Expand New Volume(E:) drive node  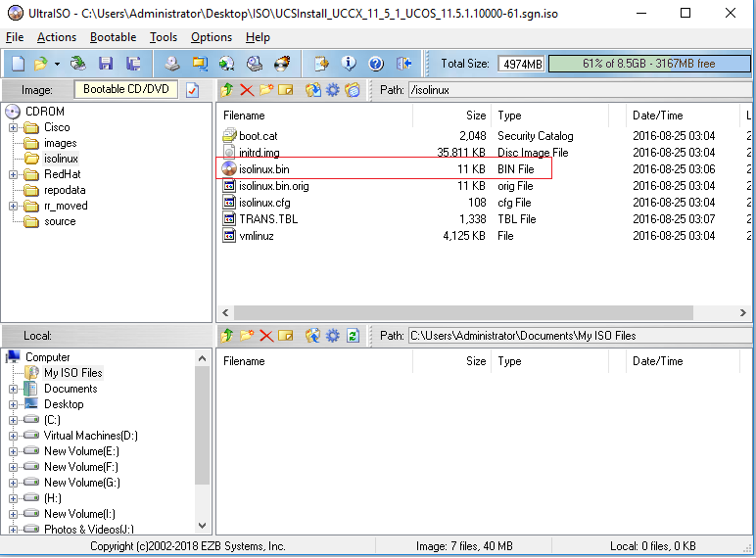(x=13, y=451)
